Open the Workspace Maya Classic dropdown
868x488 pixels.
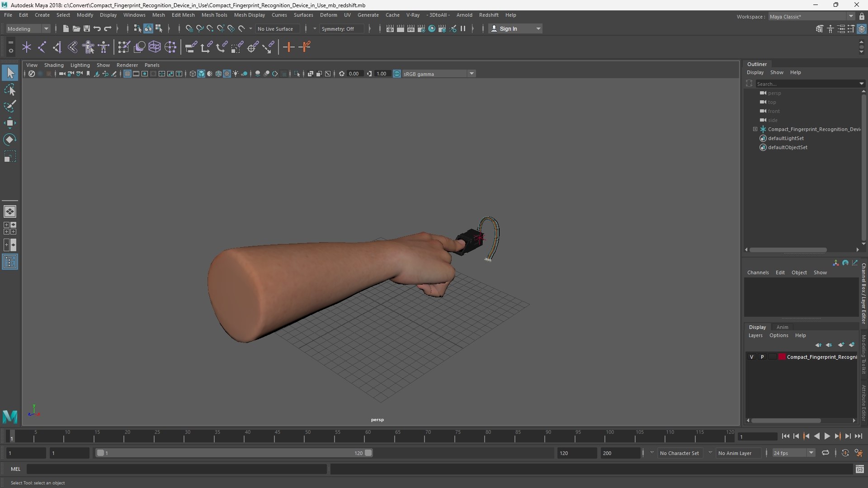coord(811,17)
